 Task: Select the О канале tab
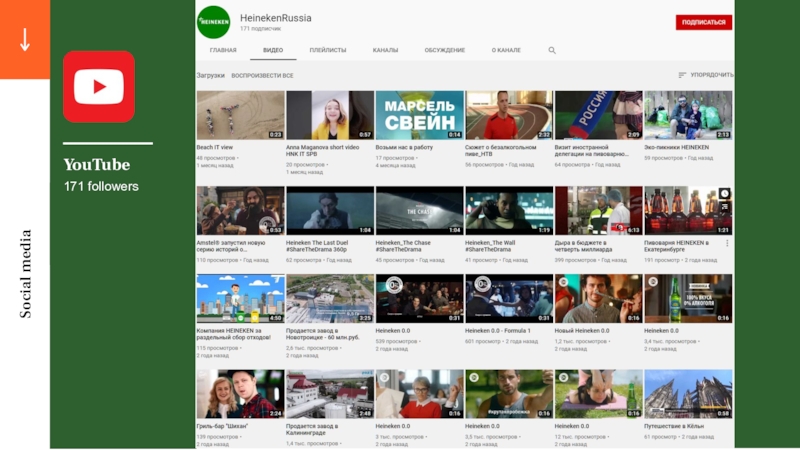[x=506, y=50]
